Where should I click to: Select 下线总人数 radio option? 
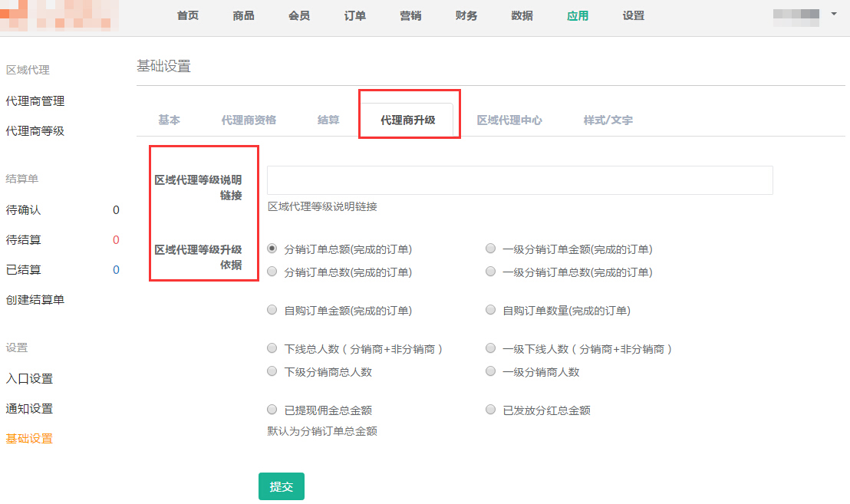click(x=272, y=348)
